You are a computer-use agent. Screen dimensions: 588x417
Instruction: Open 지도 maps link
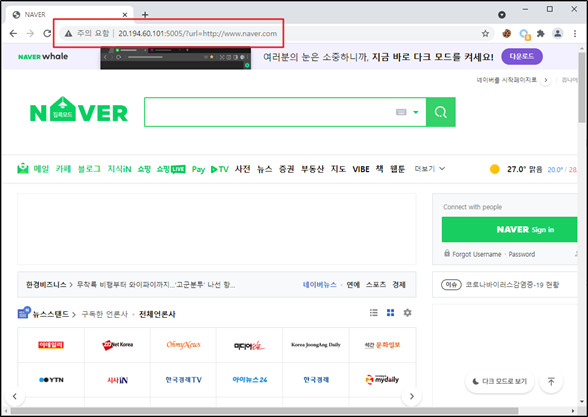coord(338,169)
